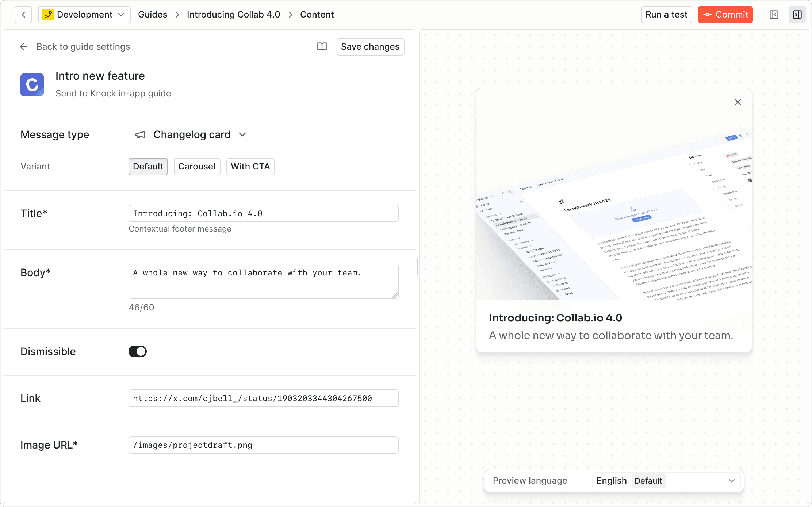Select the With CTA variant
This screenshot has width=812, height=507.
pyautogui.click(x=250, y=167)
